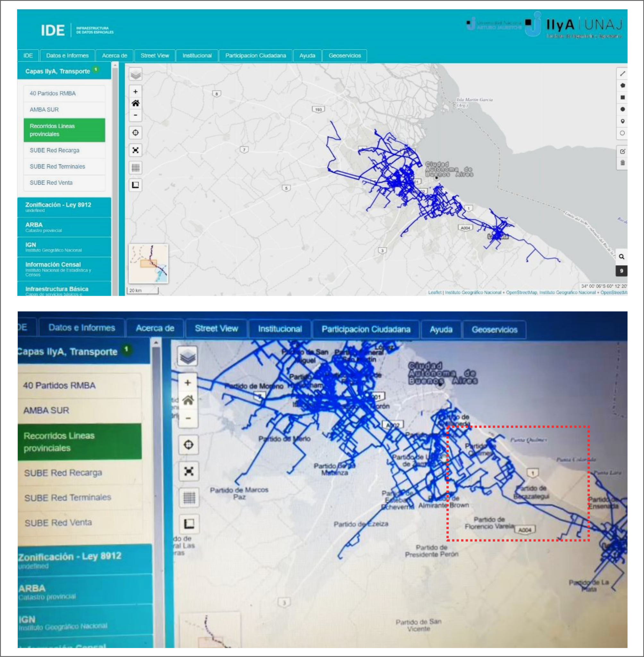Enable SUBE Red Terminales in the lower photo
The image size is (644, 657).
coord(80,497)
